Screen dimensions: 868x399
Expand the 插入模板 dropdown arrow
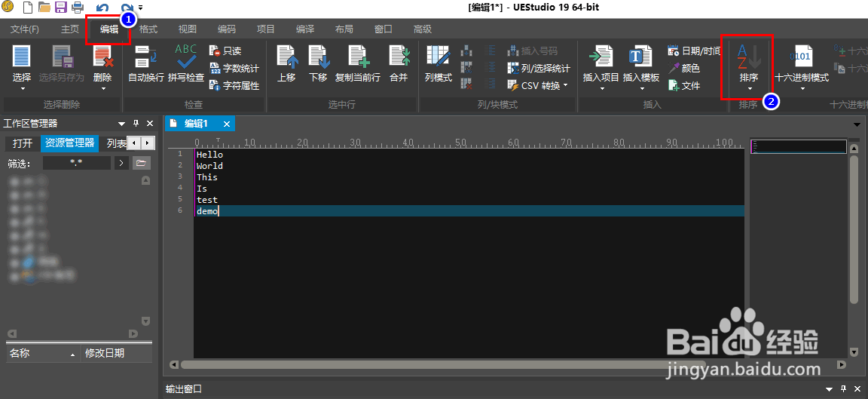click(x=642, y=88)
